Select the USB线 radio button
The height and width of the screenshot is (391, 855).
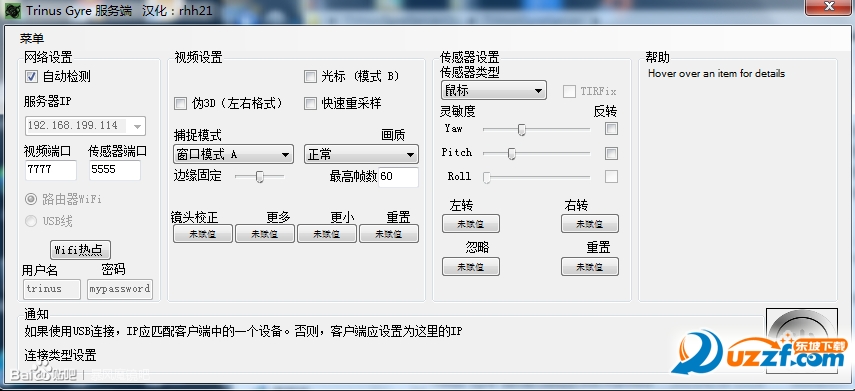click(31, 221)
